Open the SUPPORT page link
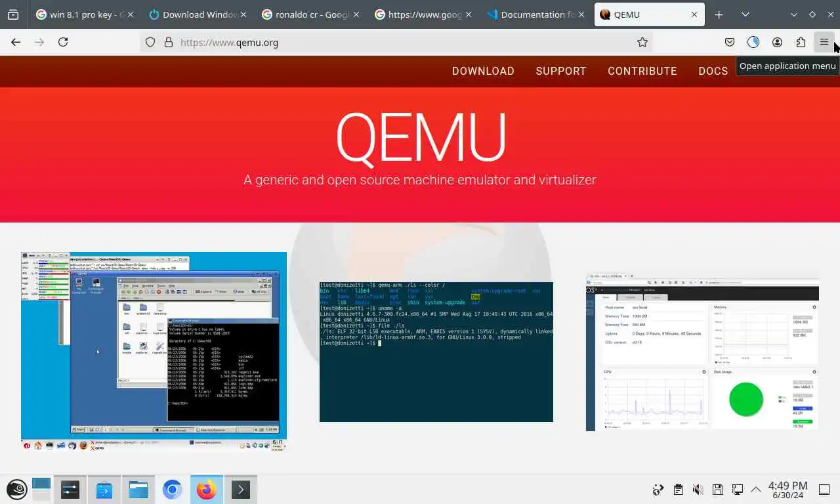 (561, 71)
